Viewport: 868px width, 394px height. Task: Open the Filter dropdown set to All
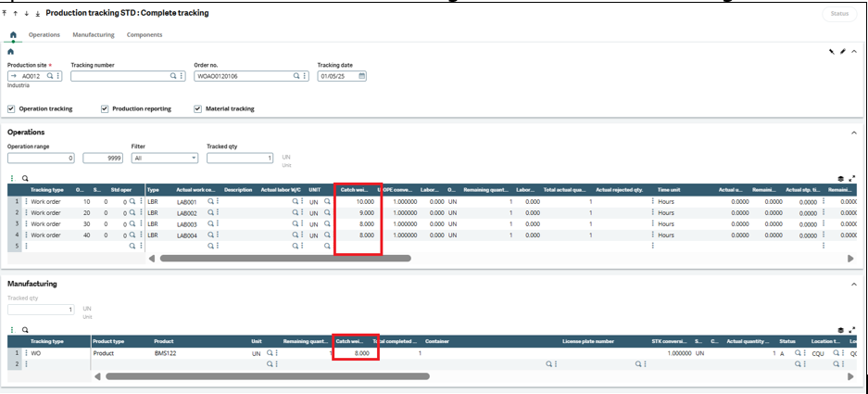pyautogui.click(x=164, y=158)
